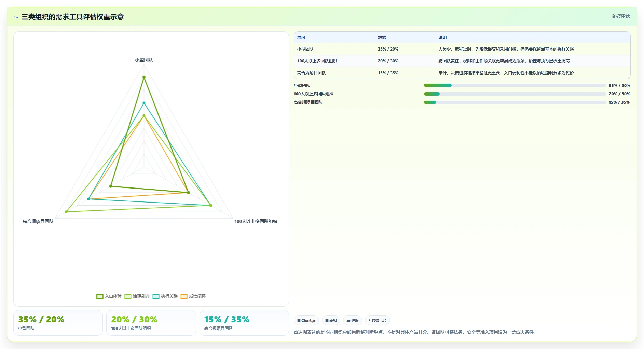This screenshot has height=349, width=644.
Task: Click the 小型团队 progress bar
Action: coord(515,85)
